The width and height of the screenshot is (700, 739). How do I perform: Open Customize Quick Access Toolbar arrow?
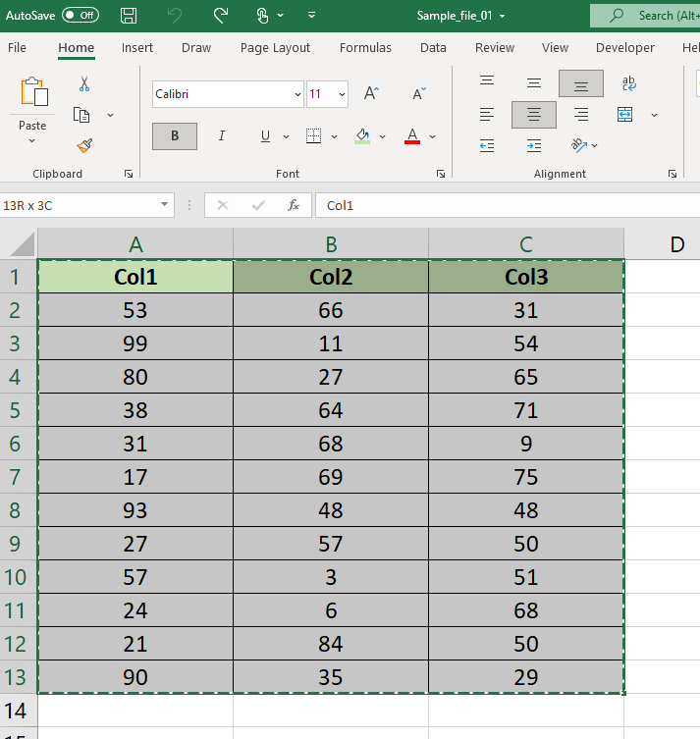tap(311, 15)
